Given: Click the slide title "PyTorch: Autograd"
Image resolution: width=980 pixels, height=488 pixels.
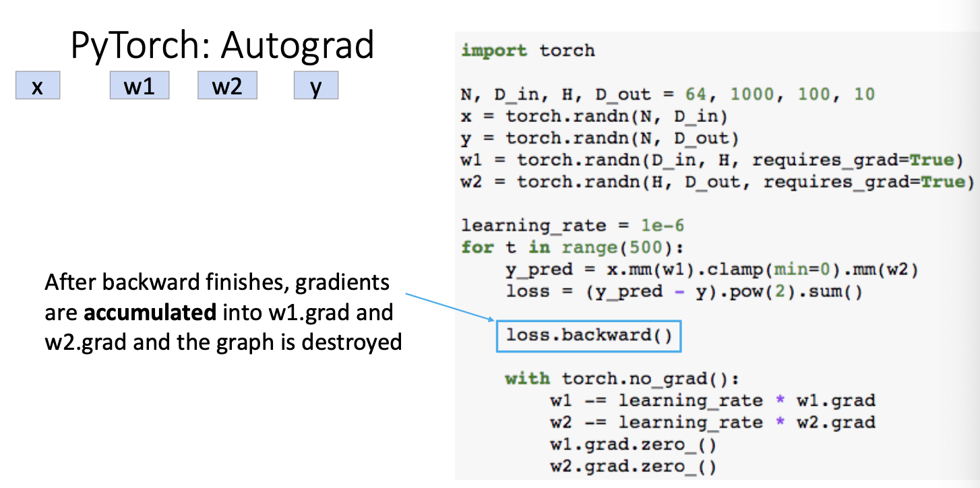Looking at the screenshot, I should 222,47.
